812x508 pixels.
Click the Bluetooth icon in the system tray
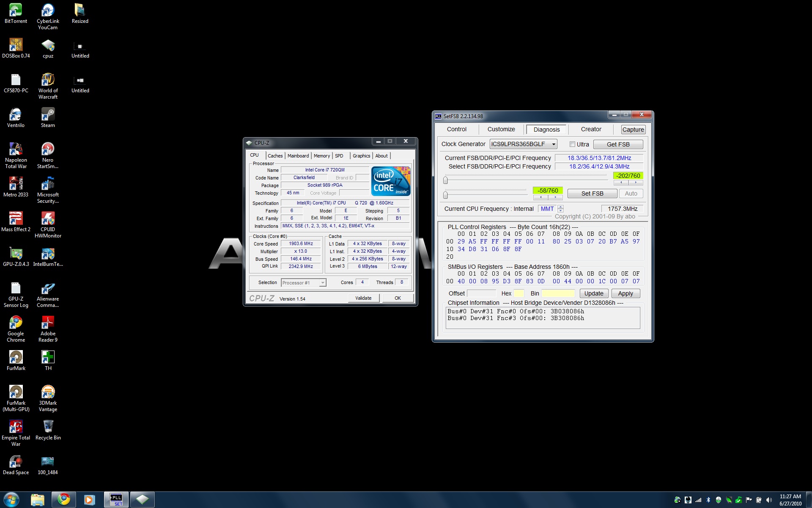pyautogui.click(x=708, y=500)
